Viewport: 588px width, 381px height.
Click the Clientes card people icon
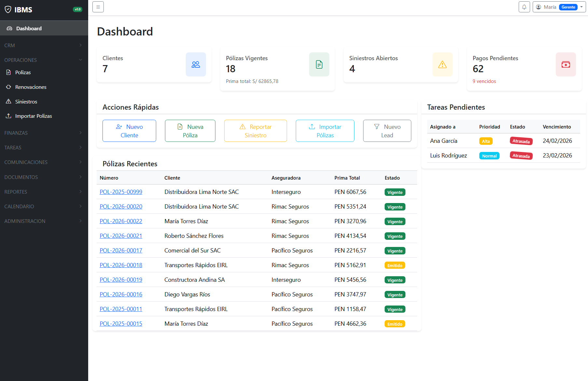click(x=196, y=64)
